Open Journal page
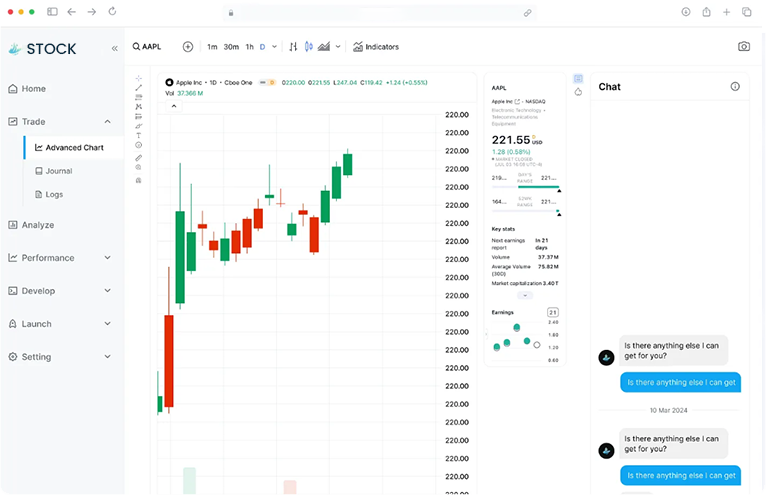 [54, 171]
